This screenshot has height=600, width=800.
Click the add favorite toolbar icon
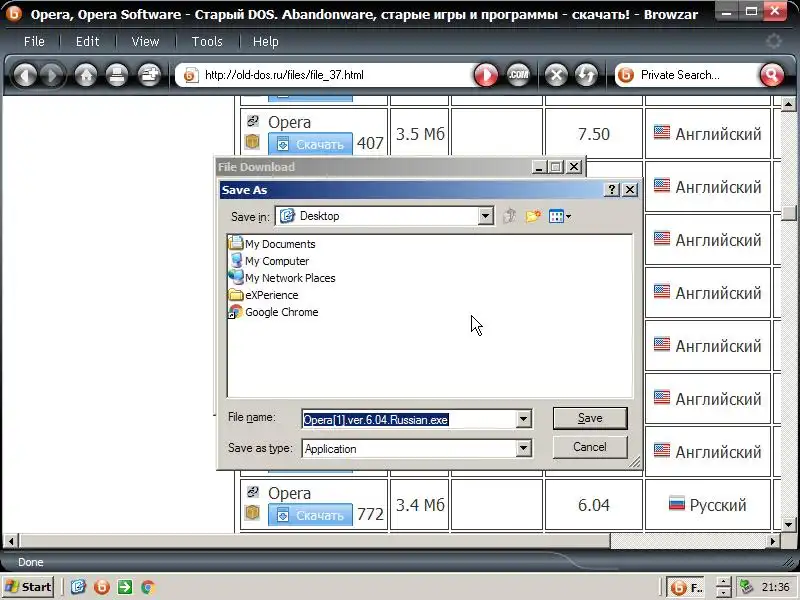[149, 76]
